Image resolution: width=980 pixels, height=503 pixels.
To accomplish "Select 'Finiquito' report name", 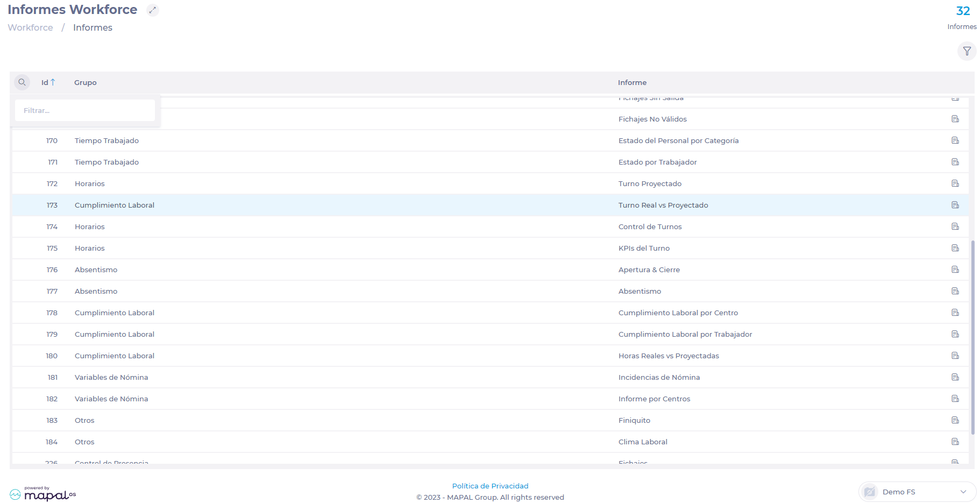I will pos(634,420).
